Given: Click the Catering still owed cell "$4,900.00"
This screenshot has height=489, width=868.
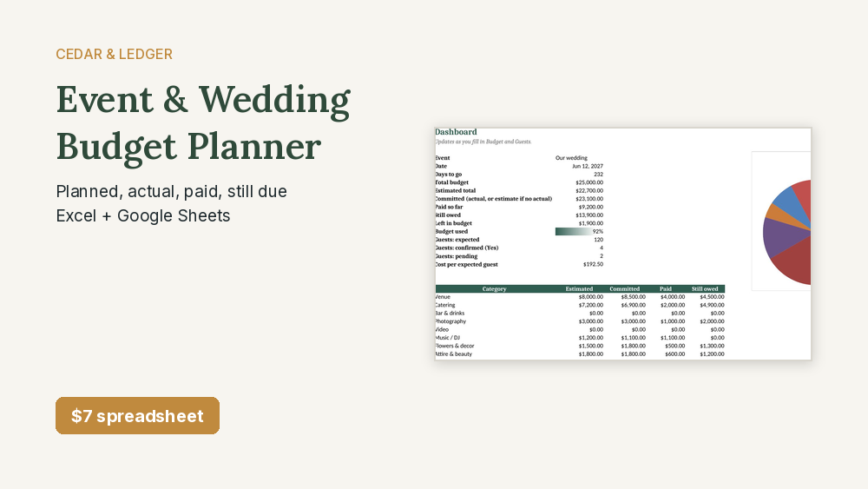Looking at the screenshot, I should pyautogui.click(x=712, y=305).
